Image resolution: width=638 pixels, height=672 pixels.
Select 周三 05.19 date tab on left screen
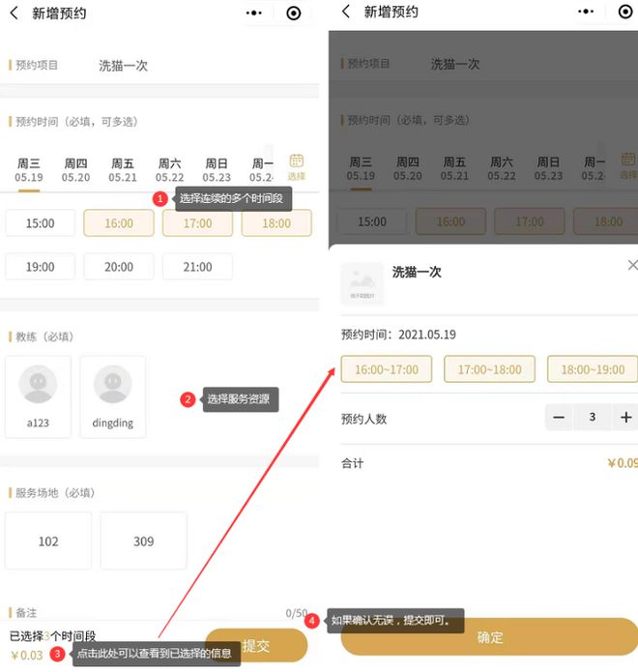(x=29, y=170)
